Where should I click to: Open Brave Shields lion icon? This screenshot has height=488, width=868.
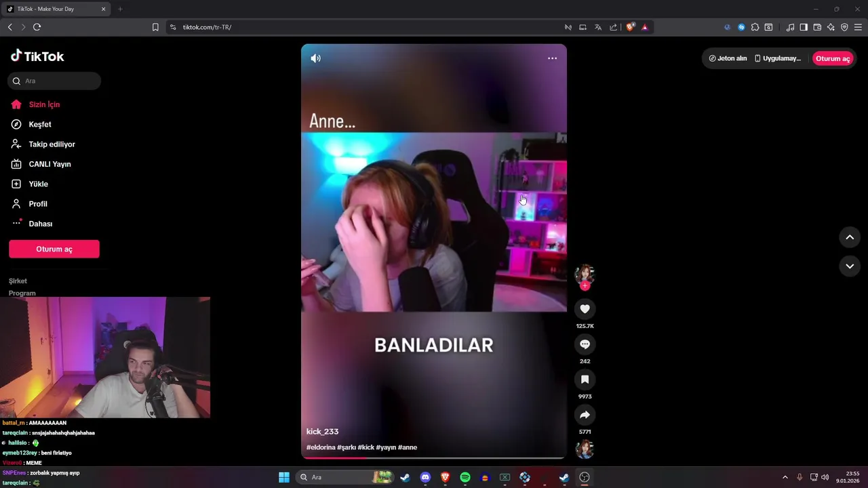(630, 27)
